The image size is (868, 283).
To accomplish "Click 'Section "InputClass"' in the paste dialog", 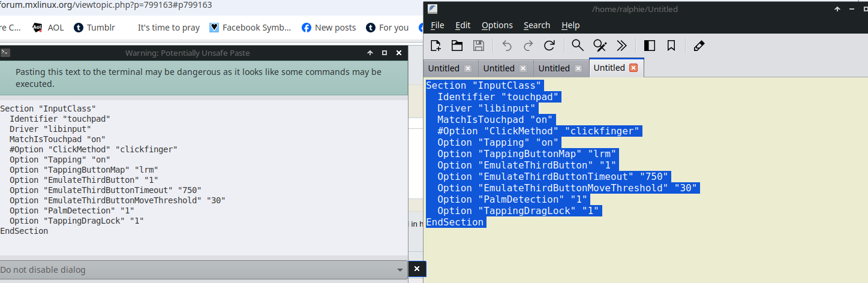I will [x=48, y=109].
